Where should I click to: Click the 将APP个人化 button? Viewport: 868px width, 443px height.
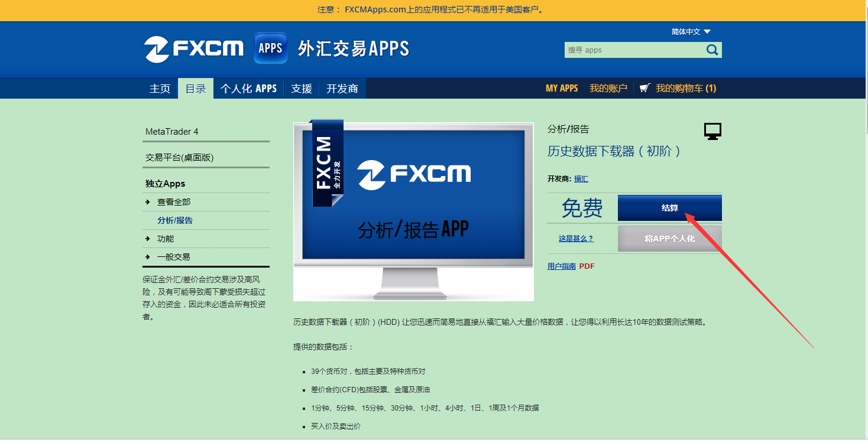(x=670, y=239)
